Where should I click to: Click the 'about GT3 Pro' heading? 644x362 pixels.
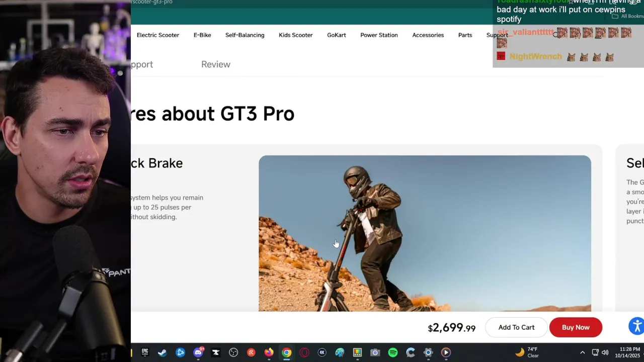[x=228, y=114]
